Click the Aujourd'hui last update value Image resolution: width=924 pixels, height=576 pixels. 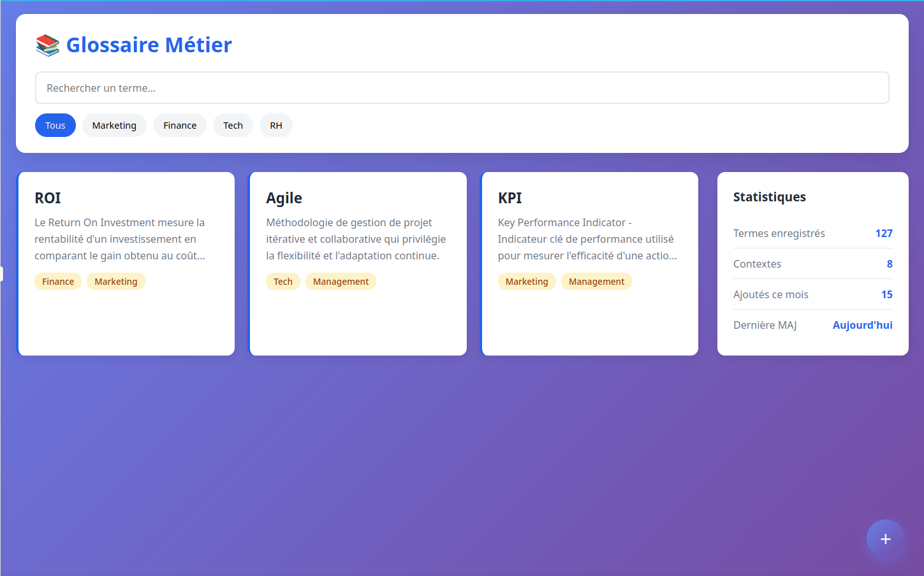(862, 325)
